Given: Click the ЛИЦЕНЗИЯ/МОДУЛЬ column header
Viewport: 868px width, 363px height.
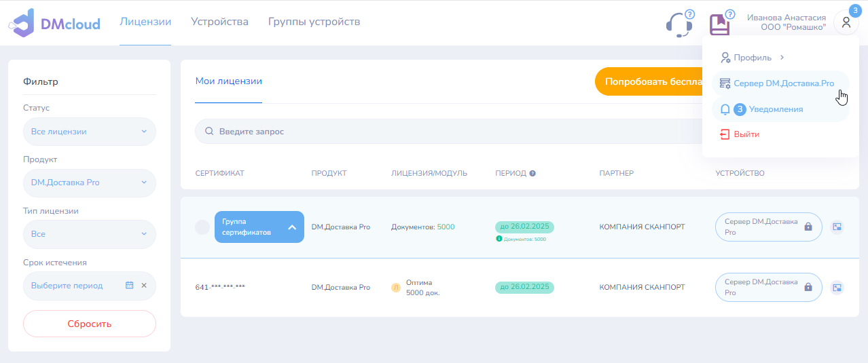Looking at the screenshot, I should (x=429, y=174).
